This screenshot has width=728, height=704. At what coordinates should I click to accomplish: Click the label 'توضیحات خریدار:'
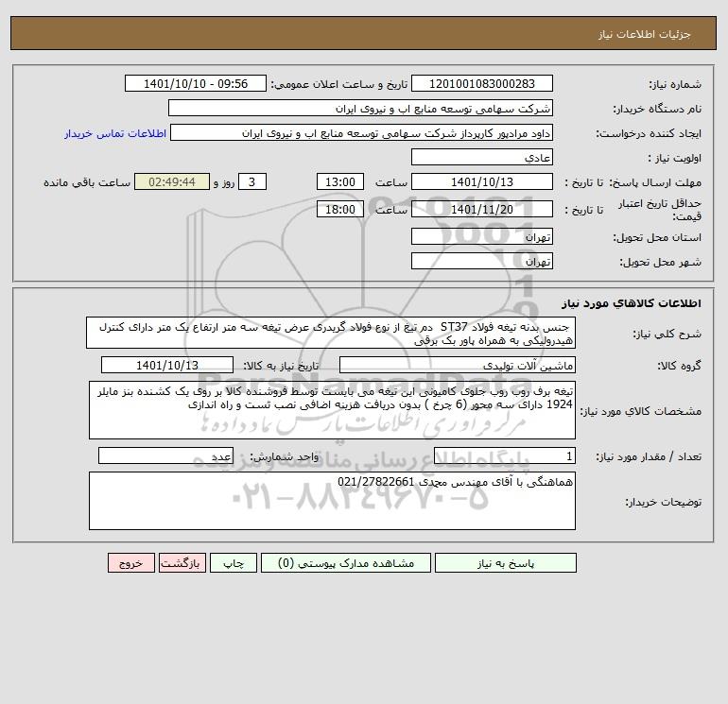click(x=664, y=502)
